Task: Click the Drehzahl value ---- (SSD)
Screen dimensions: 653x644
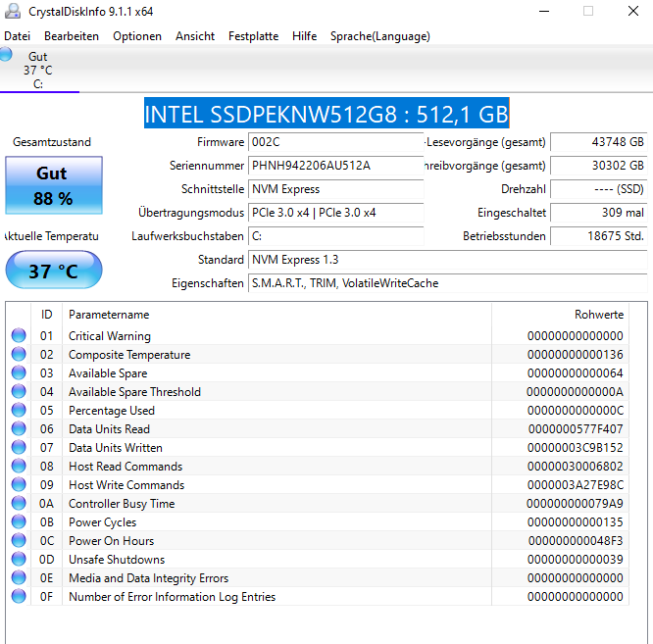Action: 598,189
